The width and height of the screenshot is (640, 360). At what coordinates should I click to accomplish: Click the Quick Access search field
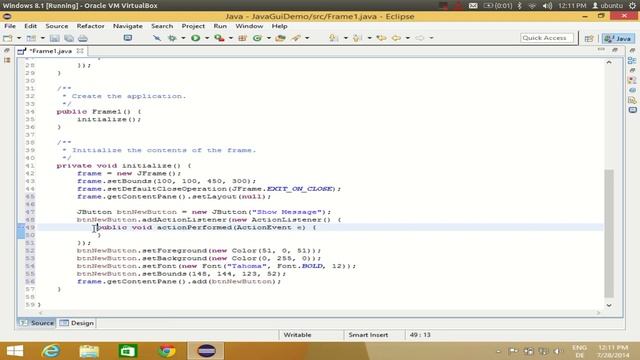547,38
